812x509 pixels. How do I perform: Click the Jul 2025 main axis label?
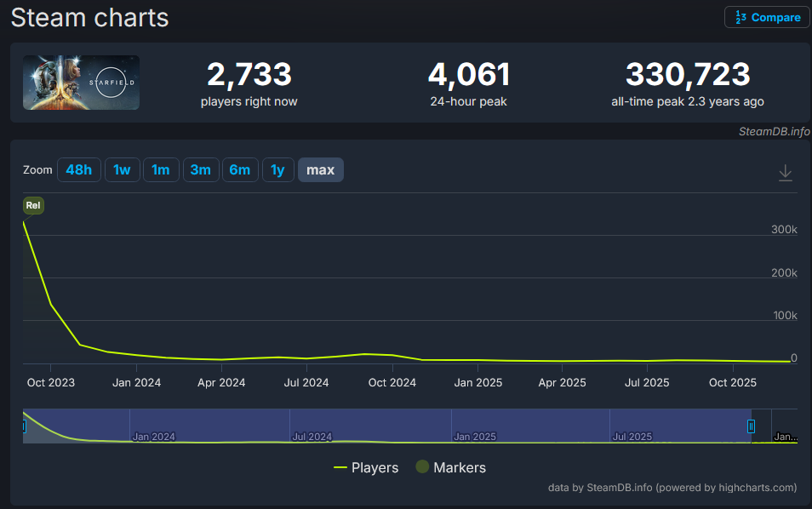pos(648,383)
